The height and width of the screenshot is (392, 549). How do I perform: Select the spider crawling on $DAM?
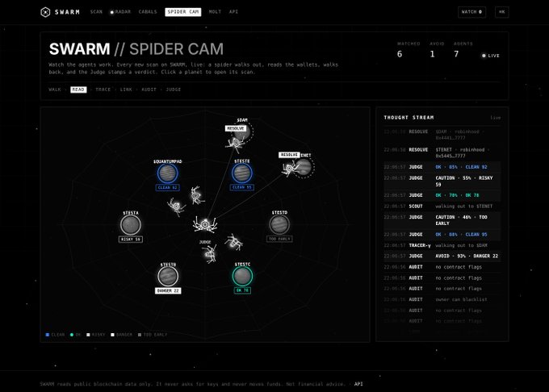[x=236, y=144]
